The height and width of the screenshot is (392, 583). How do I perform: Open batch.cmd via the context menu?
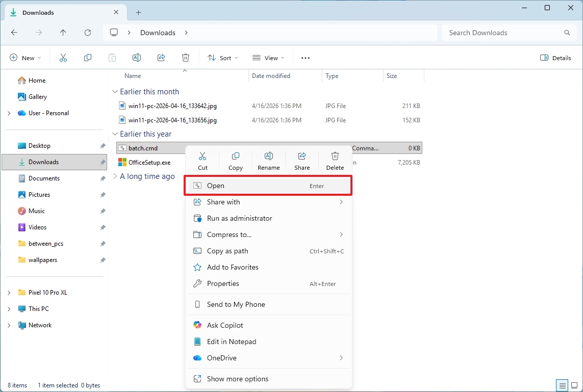pyautogui.click(x=215, y=186)
